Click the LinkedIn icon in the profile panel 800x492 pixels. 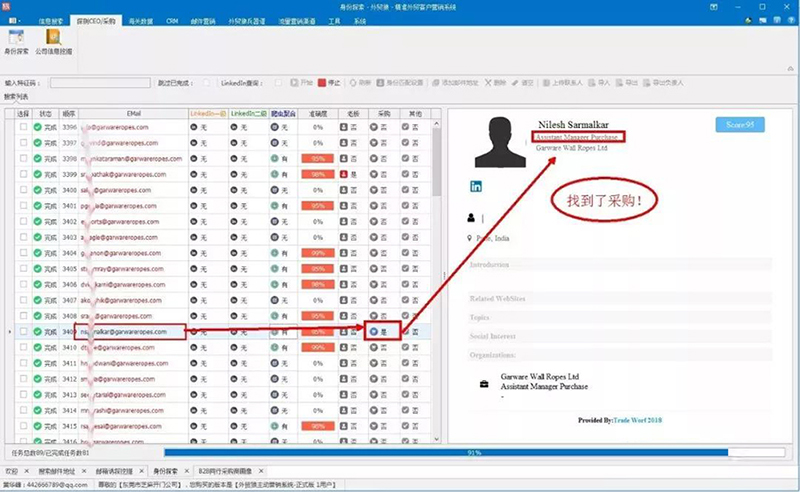point(476,186)
